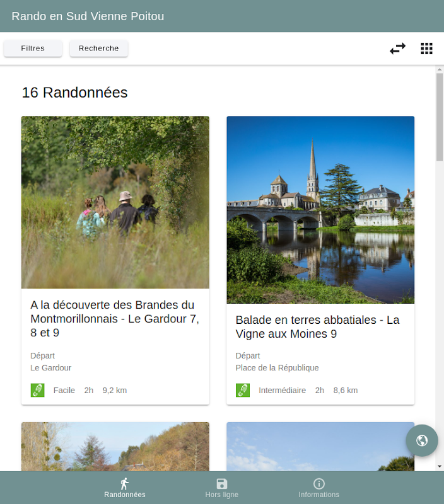Click the Place de la République departure text
Screen dimensions: 444x504
click(277, 368)
